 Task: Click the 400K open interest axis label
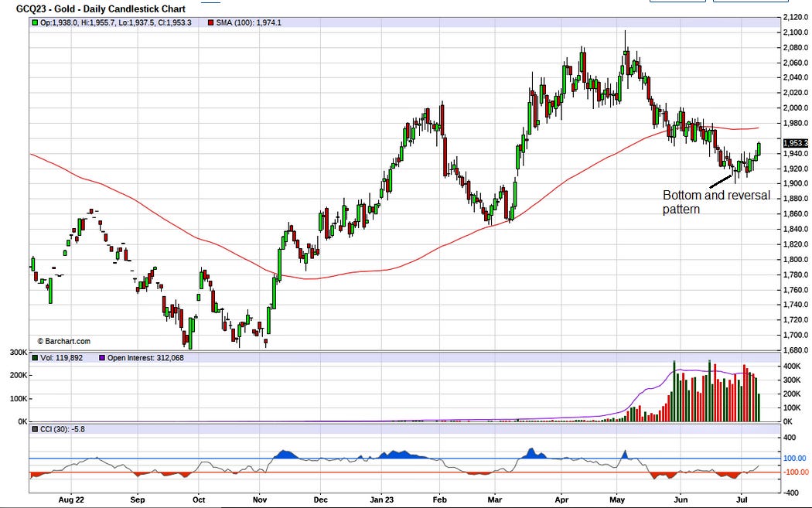793,366
